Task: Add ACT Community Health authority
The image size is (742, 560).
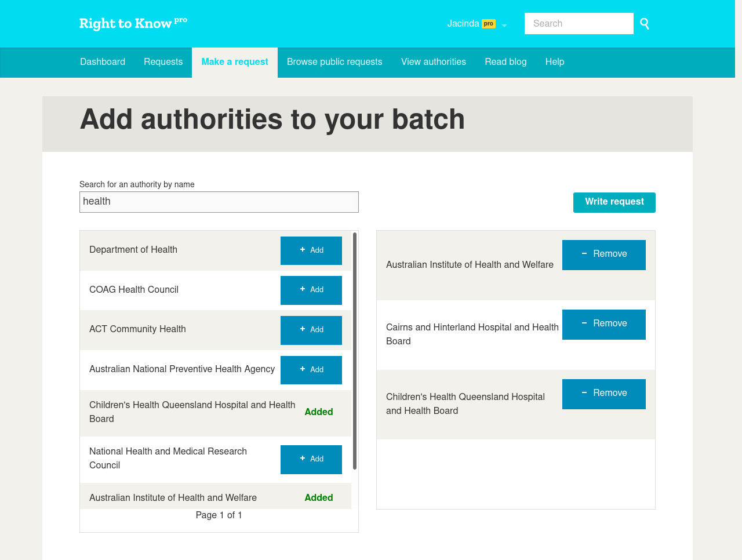Action: point(311,330)
